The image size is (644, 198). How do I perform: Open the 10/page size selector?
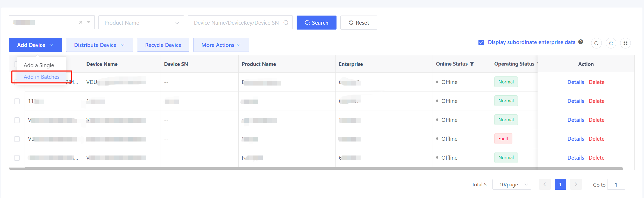pos(512,184)
